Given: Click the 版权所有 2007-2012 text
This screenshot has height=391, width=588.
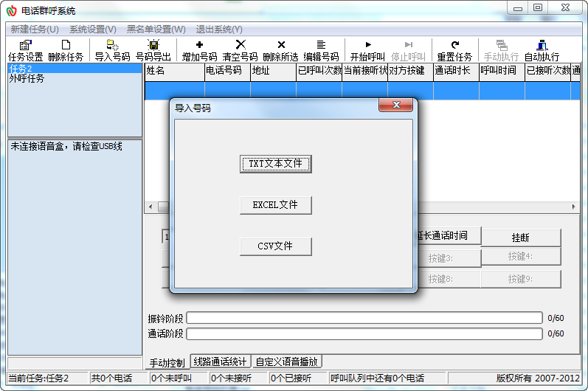Looking at the screenshot, I should coord(538,378).
